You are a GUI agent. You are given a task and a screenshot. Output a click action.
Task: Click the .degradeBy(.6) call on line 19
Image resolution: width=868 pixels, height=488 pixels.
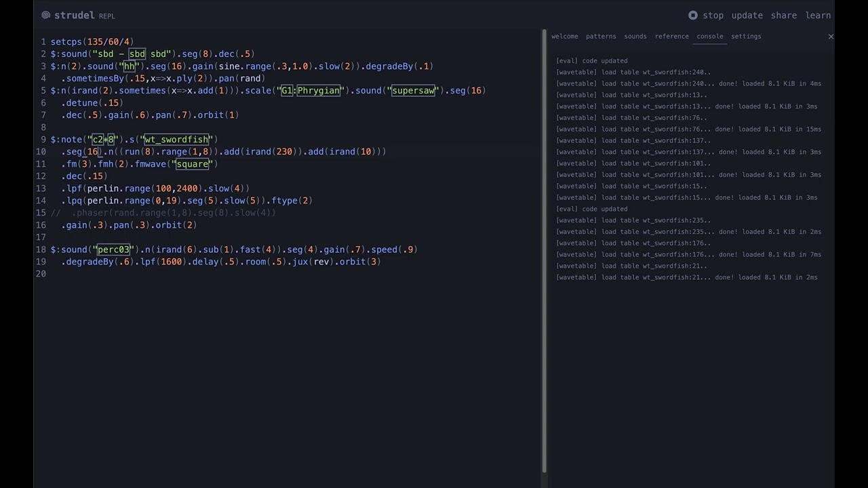(x=98, y=262)
